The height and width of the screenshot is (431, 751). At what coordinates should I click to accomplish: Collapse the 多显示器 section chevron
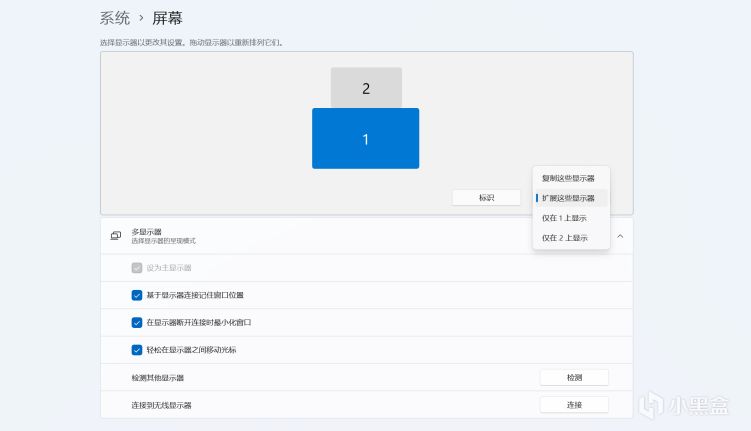pos(620,236)
